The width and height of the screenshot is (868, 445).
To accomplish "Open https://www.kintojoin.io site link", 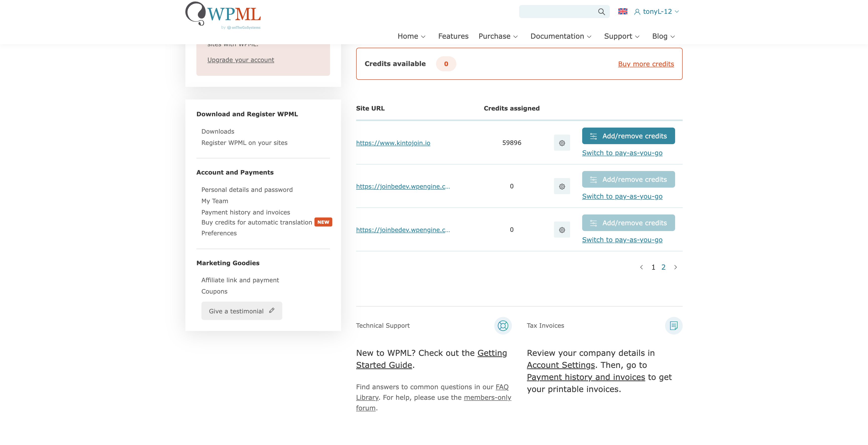I will click(393, 143).
